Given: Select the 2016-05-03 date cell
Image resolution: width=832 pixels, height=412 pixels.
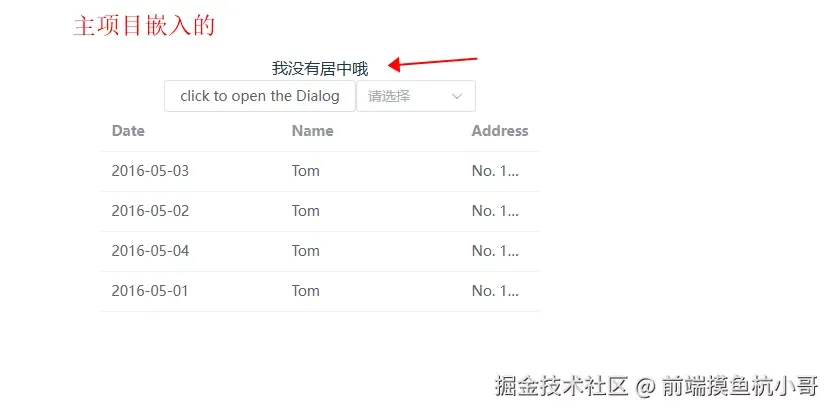Looking at the screenshot, I should point(150,171).
